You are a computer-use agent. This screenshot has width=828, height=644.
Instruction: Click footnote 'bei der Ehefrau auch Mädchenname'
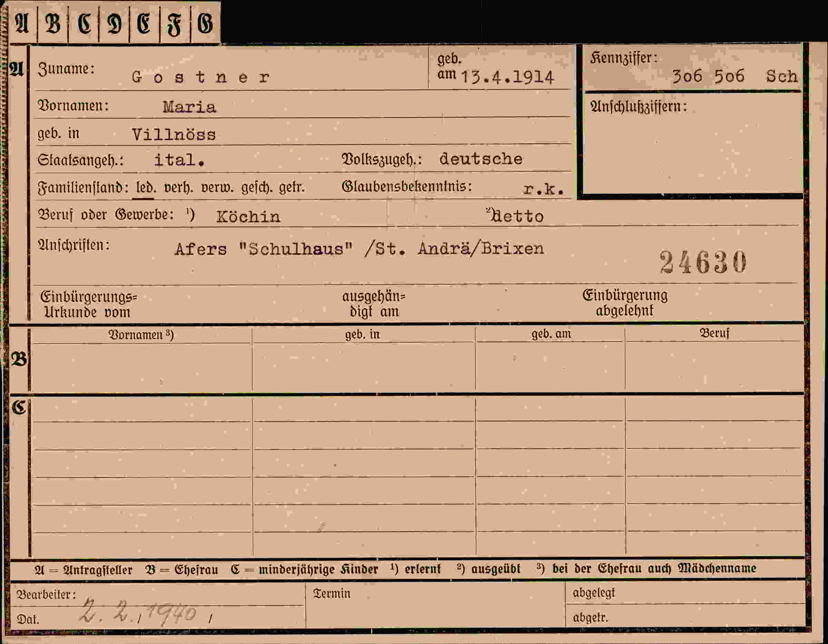(x=654, y=568)
